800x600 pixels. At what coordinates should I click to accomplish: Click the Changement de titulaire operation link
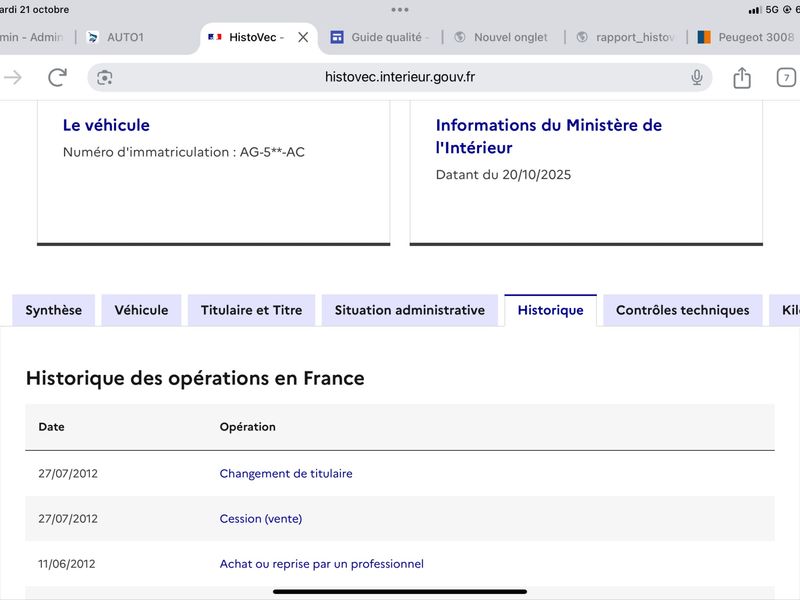coord(286,473)
